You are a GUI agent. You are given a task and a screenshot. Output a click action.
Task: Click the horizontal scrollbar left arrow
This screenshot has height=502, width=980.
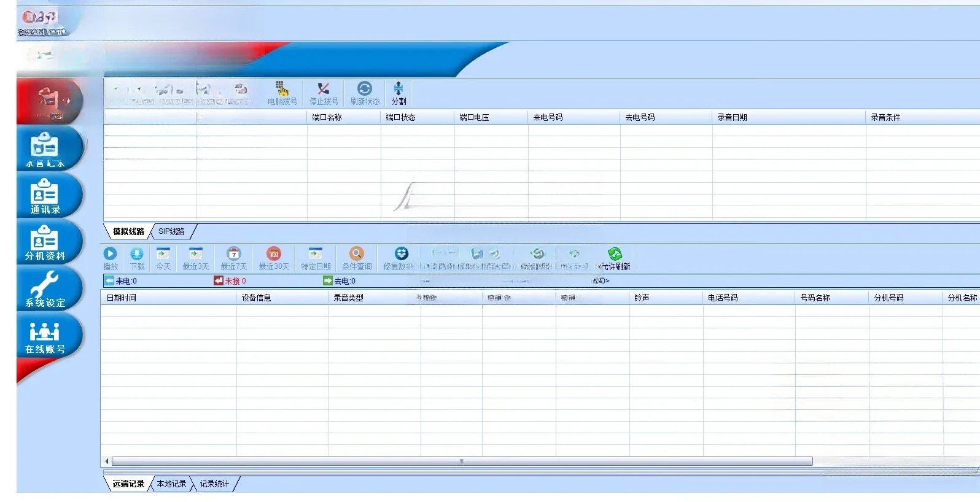point(107,461)
